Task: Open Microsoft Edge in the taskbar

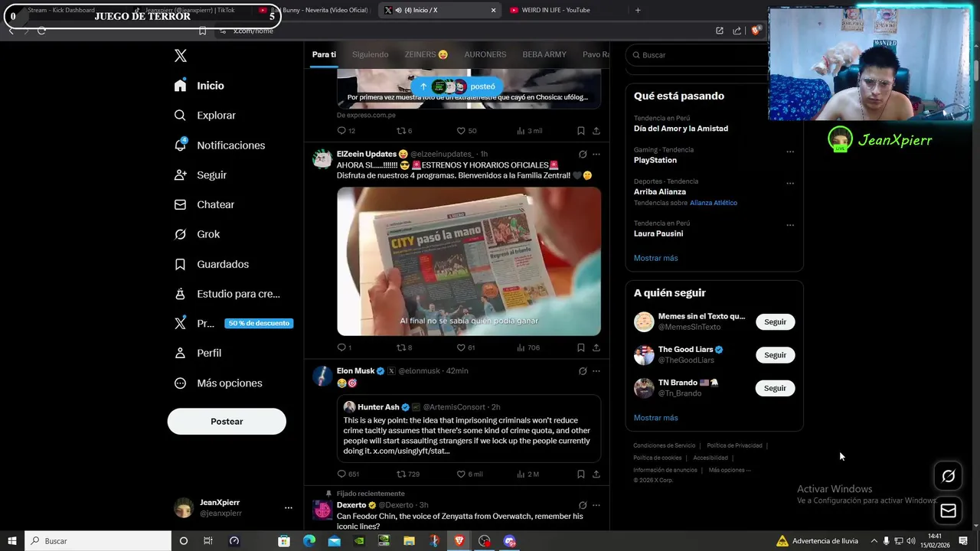Action: tap(309, 541)
